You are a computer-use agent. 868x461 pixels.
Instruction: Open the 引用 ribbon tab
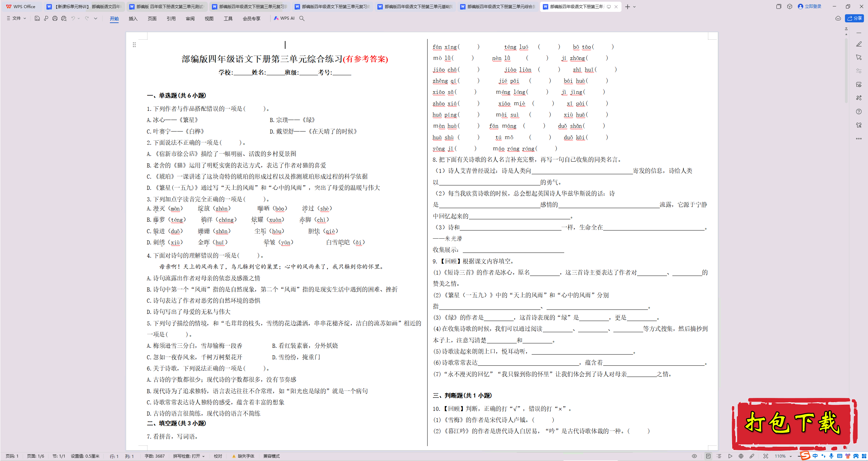click(x=171, y=18)
